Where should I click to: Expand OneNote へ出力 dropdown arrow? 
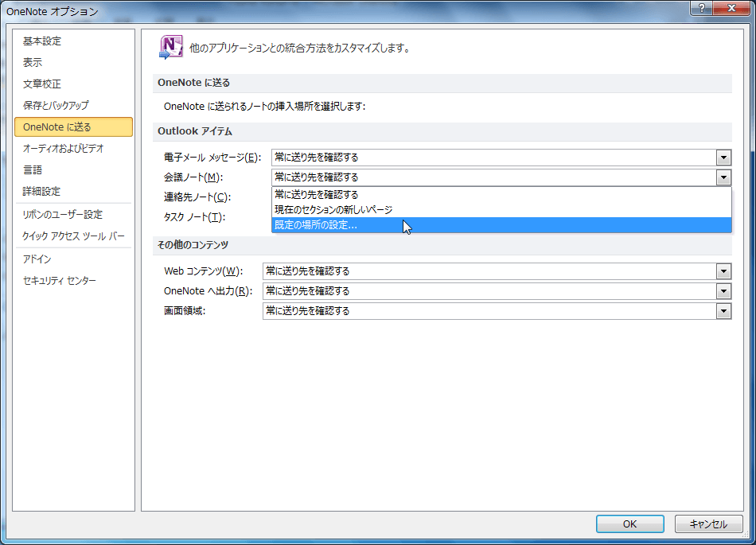click(723, 291)
